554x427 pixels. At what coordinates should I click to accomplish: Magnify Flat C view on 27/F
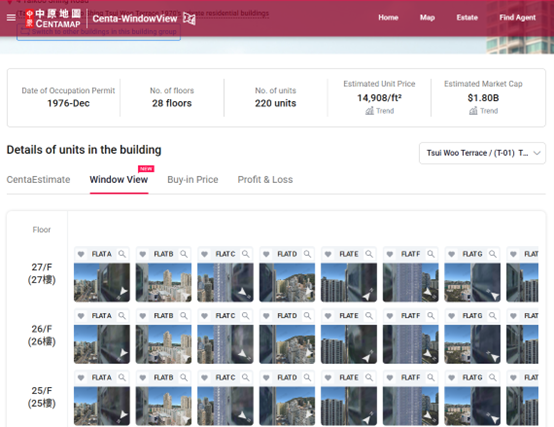tap(246, 254)
